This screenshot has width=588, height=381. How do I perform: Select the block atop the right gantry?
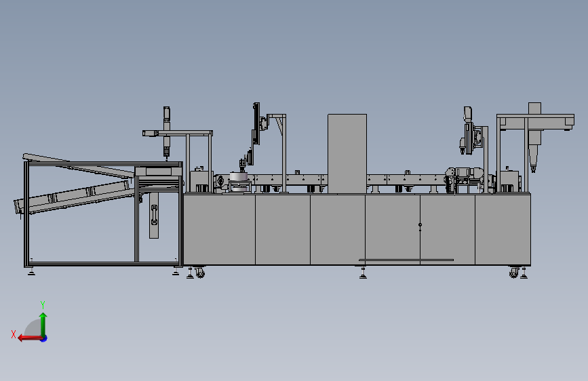[x=534, y=108]
